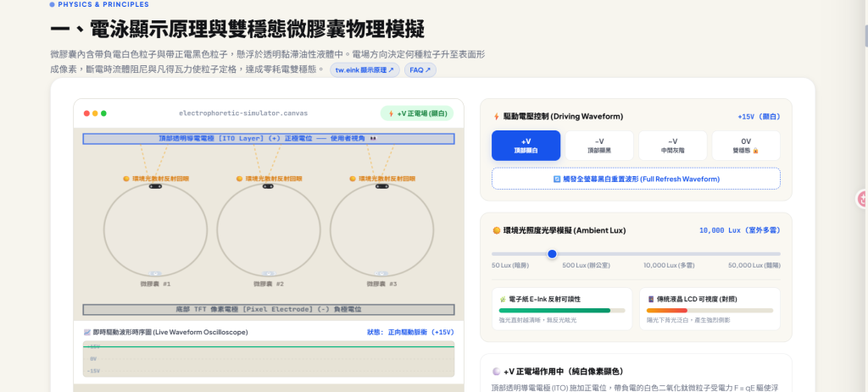
Task: Select the 0V 雙穩態 voltage option
Action: coord(746,146)
